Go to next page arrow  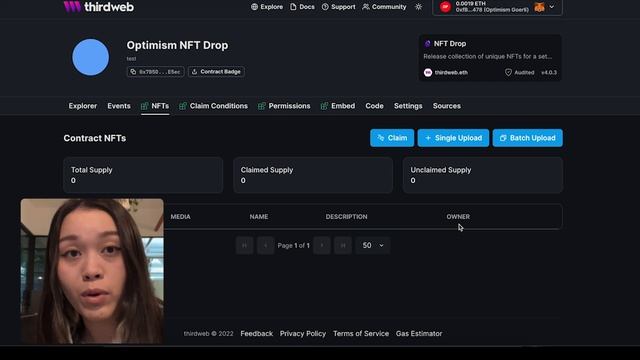pos(322,245)
